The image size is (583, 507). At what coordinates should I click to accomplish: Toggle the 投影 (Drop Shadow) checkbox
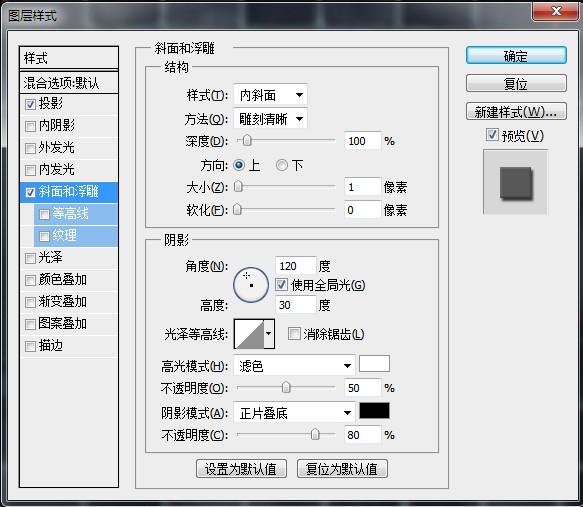tap(30, 104)
